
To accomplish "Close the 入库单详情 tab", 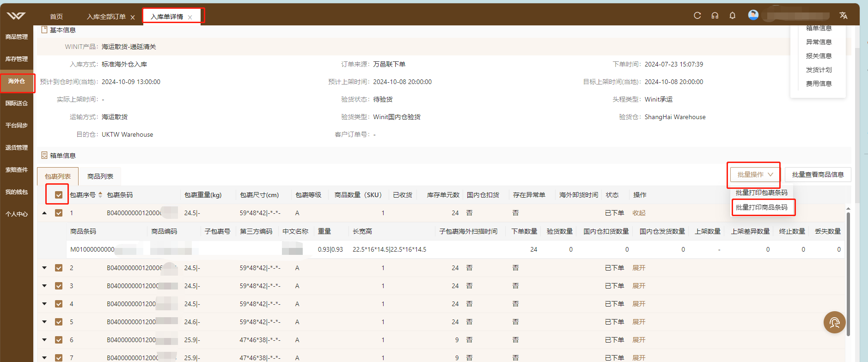I will coord(190,17).
